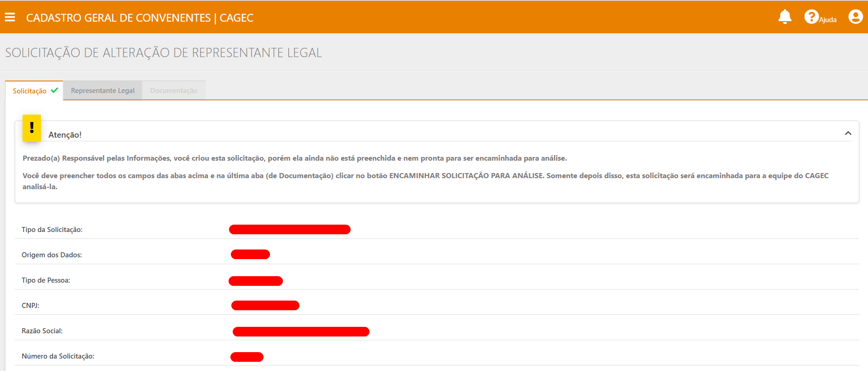Switch to the Solicitação tab

29,91
